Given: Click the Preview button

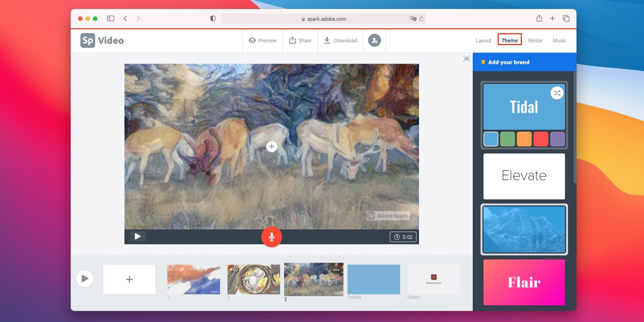Looking at the screenshot, I should [263, 41].
